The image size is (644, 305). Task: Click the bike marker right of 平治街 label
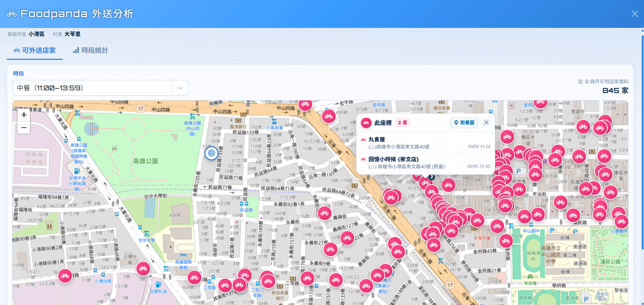(561, 203)
